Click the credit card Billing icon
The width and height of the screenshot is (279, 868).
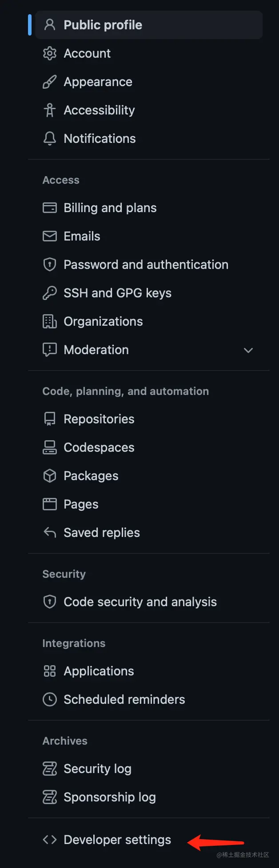click(50, 208)
